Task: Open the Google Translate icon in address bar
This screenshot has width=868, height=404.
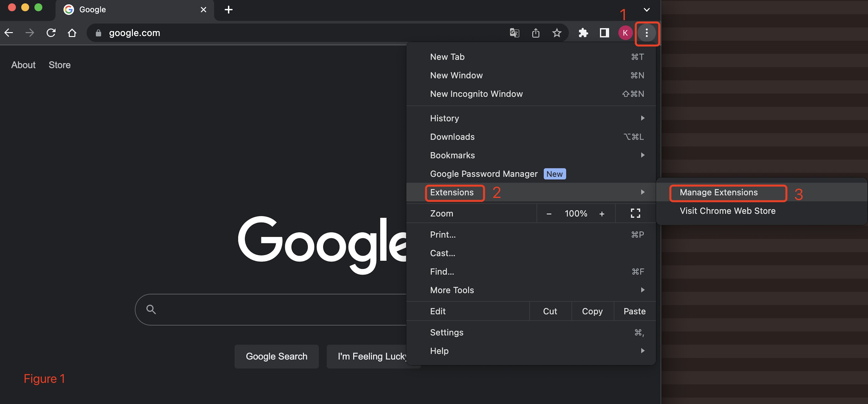Action: 514,33
